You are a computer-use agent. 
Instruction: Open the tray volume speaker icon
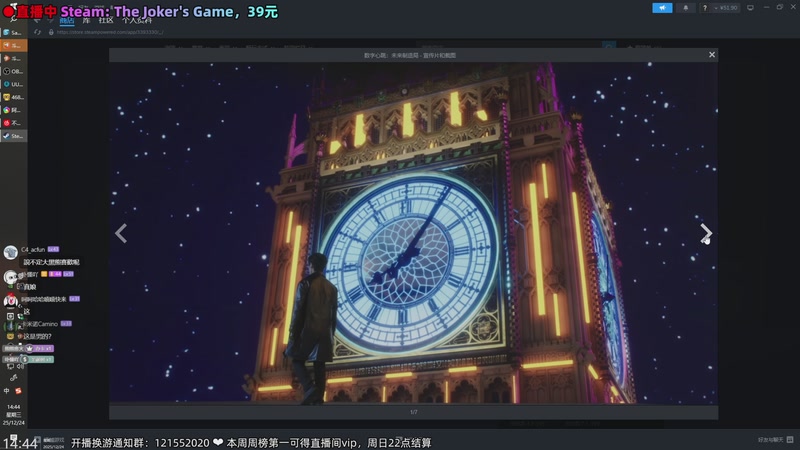(x=20, y=366)
